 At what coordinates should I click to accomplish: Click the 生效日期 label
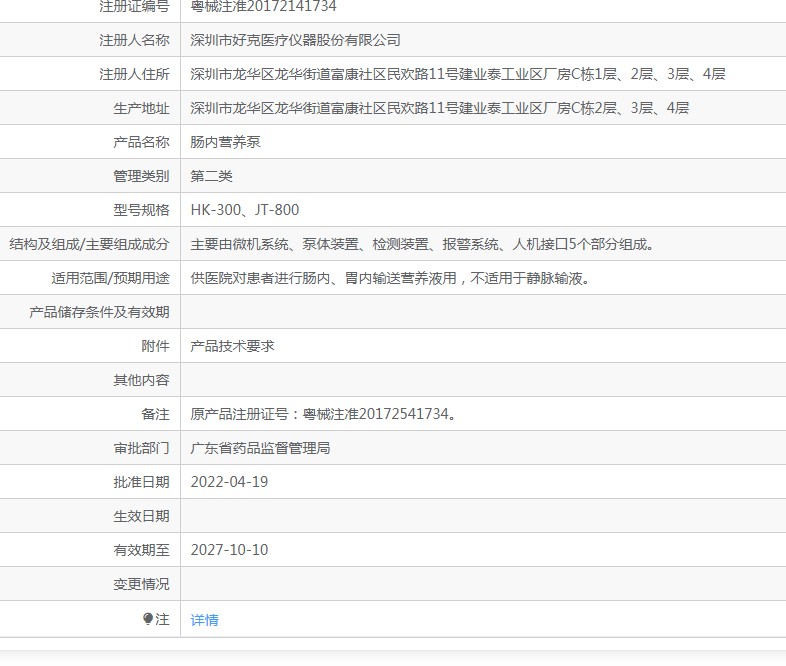pos(141,516)
